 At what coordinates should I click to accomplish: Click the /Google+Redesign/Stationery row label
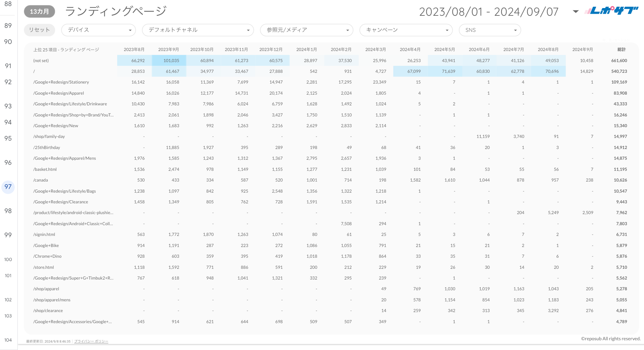(61, 82)
